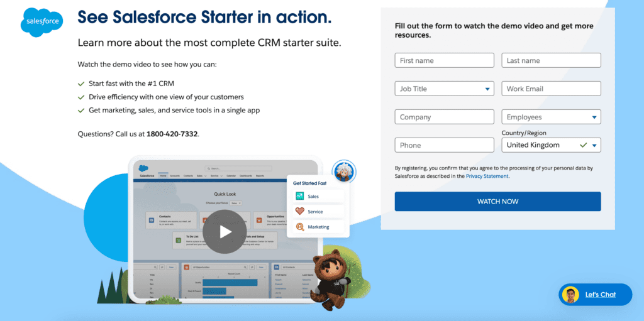Click the Get Started Fast heading
644x321 pixels.
pyautogui.click(x=309, y=183)
